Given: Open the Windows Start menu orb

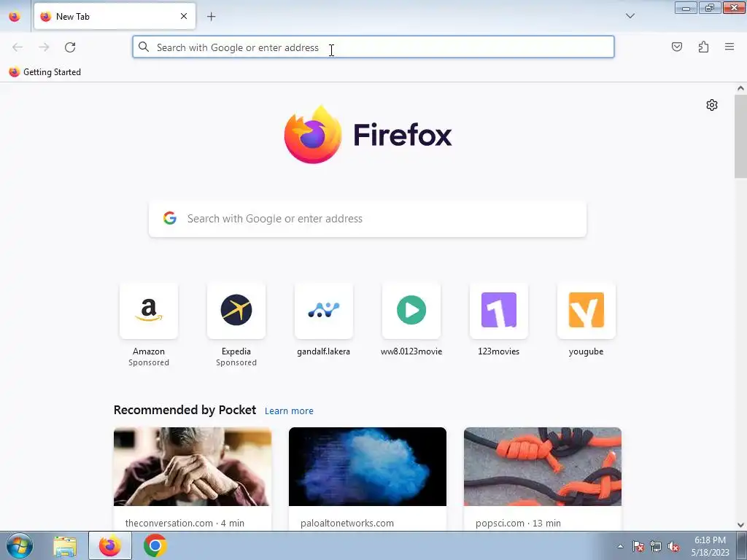Looking at the screenshot, I should click(20, 545).
